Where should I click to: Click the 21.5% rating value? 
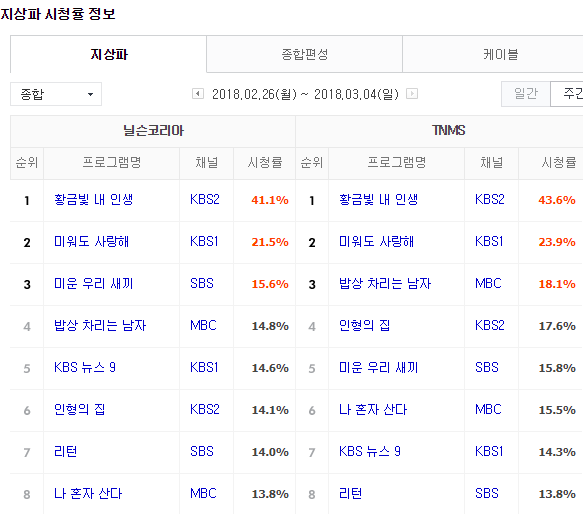click(270, 242)
